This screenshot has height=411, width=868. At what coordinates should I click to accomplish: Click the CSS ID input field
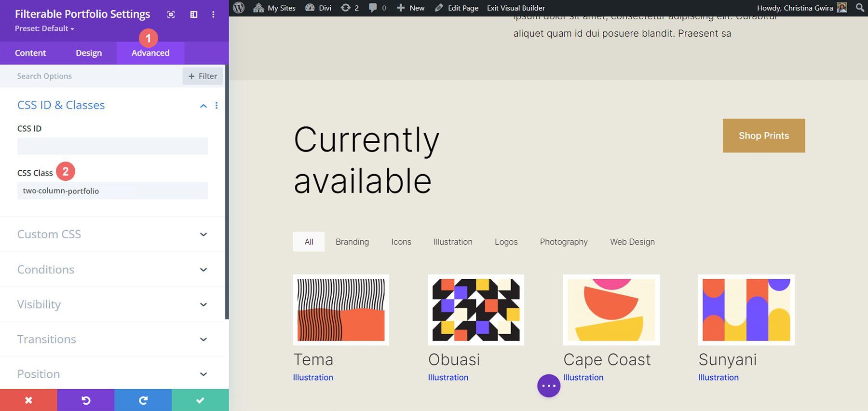click(112, 146)
